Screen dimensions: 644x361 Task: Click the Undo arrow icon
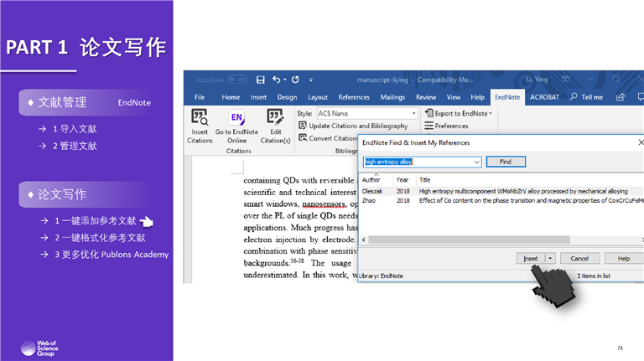[277, 80]
